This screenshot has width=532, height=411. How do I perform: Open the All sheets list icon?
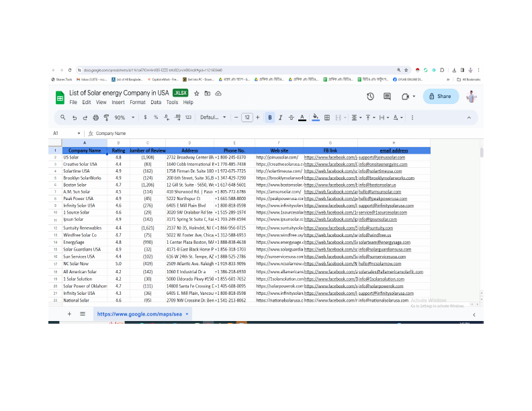83,314
